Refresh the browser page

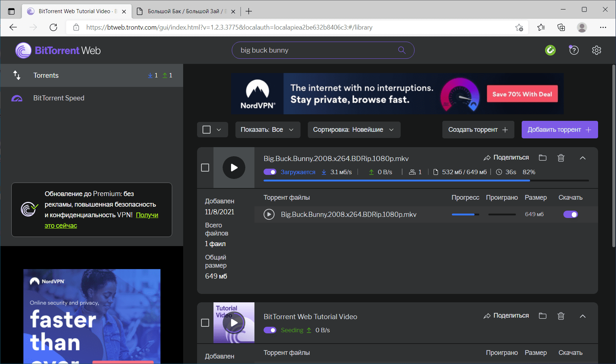point(53,27)
